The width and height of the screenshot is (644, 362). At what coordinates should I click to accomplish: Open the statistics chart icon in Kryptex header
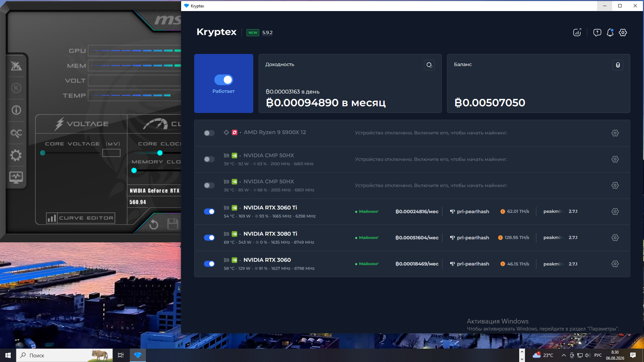pyautogui.click(x=577, y=33)
